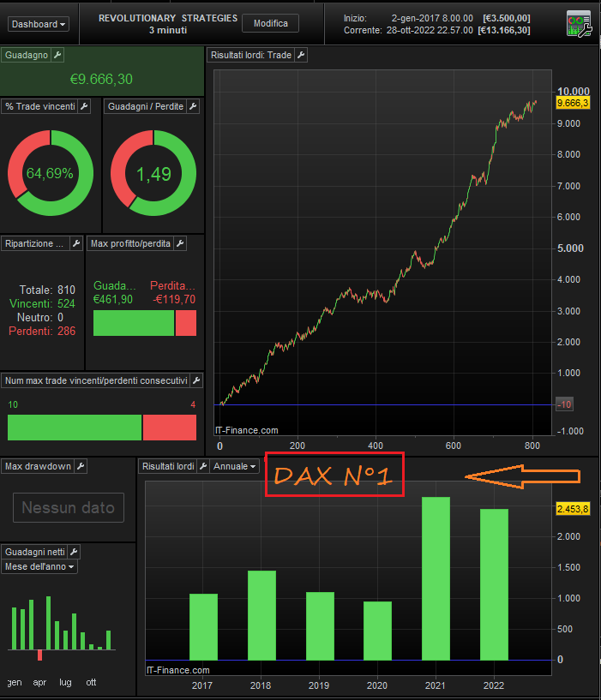This screenshot has width=601, height=700.
Task: Click the red max loss bar
Action: pyautogui.click(x=186, y=323)
